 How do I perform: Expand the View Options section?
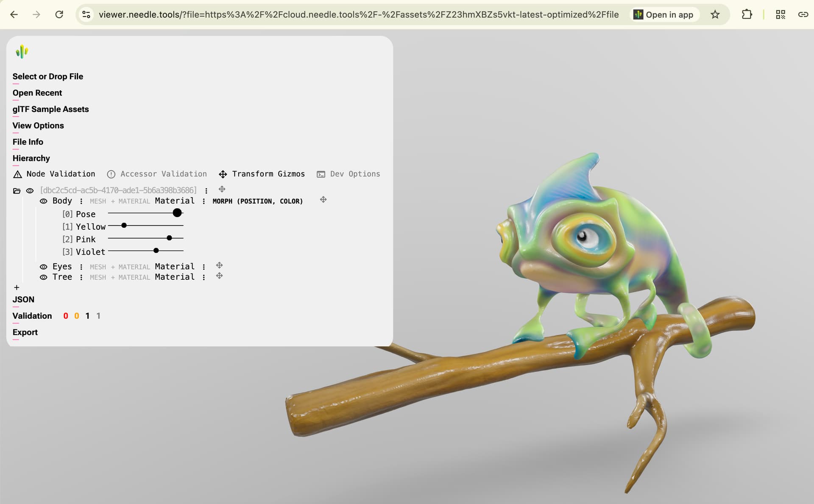click(38, 125)
